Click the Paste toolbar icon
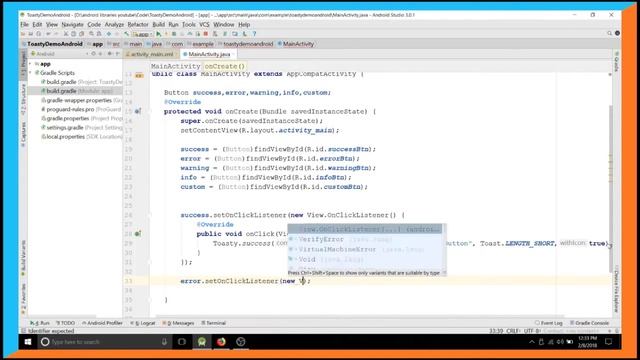The image size is (640, 360). (x=81, y=34)
